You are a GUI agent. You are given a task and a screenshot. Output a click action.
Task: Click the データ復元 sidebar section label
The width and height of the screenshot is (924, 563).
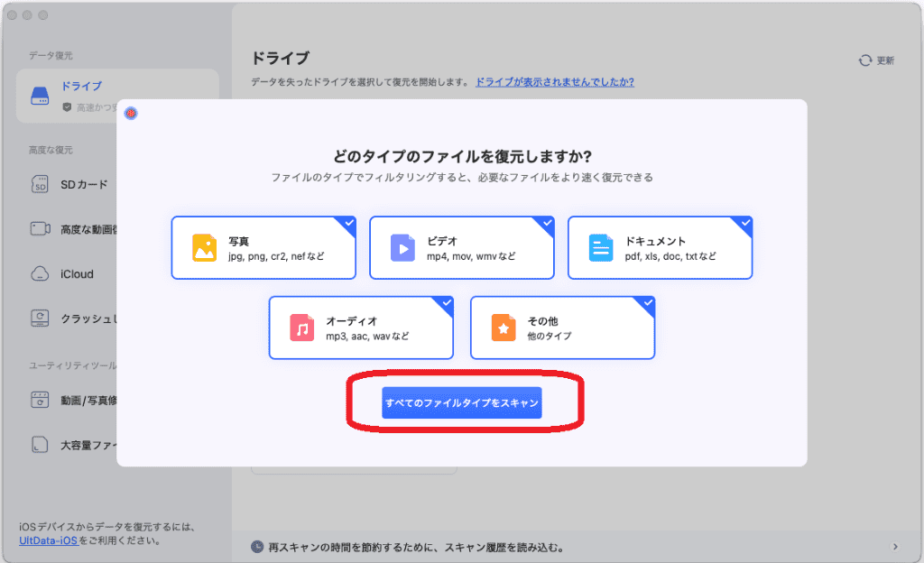pos(51,55)
